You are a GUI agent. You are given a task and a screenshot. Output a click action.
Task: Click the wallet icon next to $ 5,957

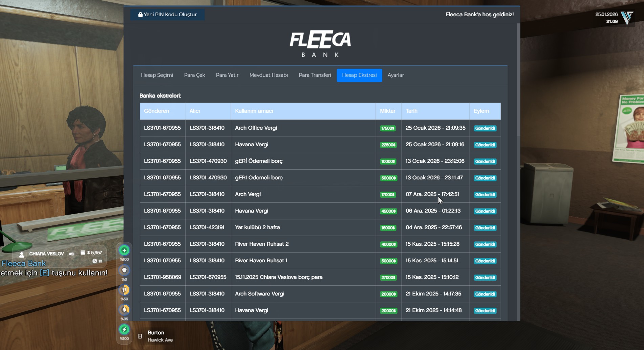pyautogui.click(x=83, y=253)
